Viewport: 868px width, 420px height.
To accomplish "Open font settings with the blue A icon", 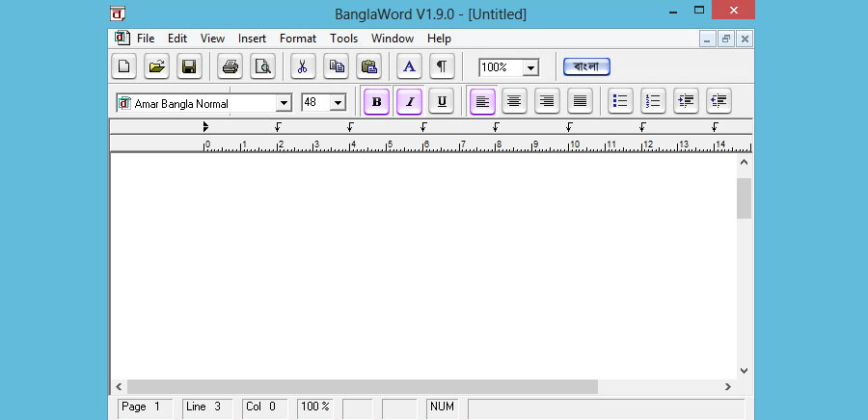I will pos(409,66).
